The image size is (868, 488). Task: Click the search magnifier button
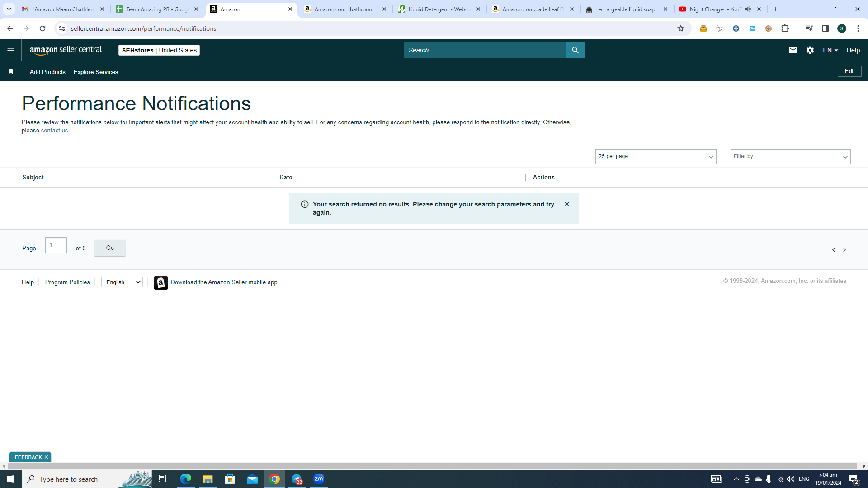(x=575, y=50)
